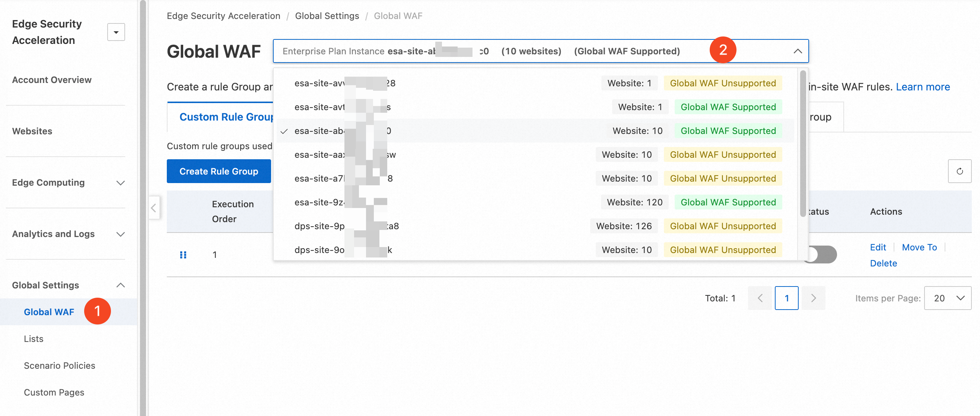
Task: Click the checkmark next to selected instance
Action: coord(284,131)
